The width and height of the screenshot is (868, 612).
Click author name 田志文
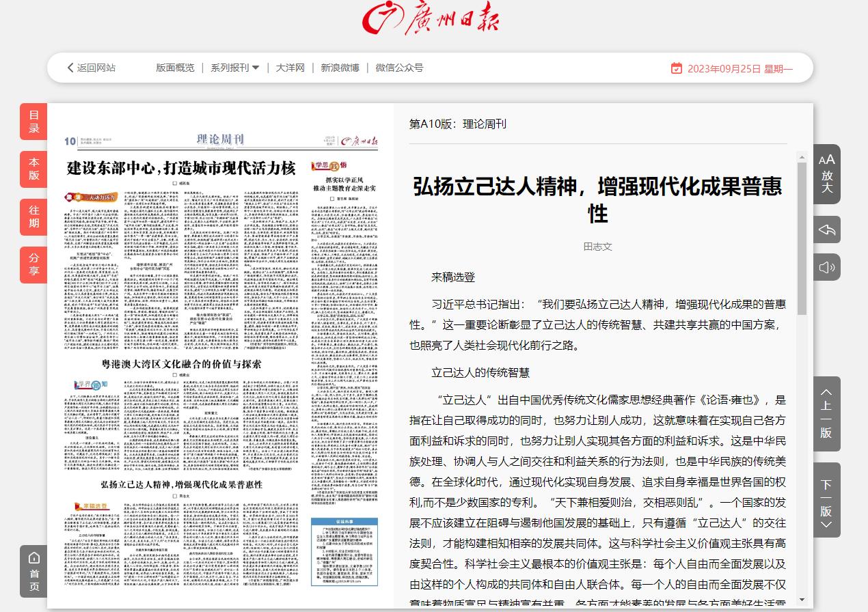(598, 247)
